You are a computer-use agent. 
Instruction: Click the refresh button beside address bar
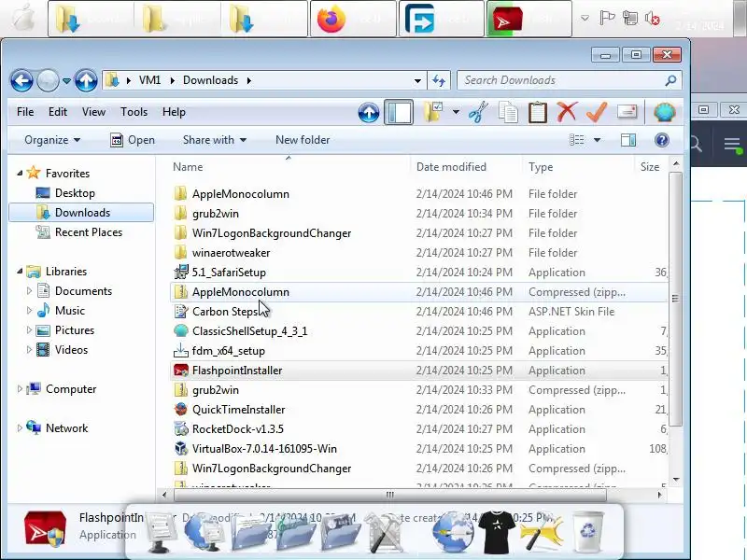click(x=438, y=80)
